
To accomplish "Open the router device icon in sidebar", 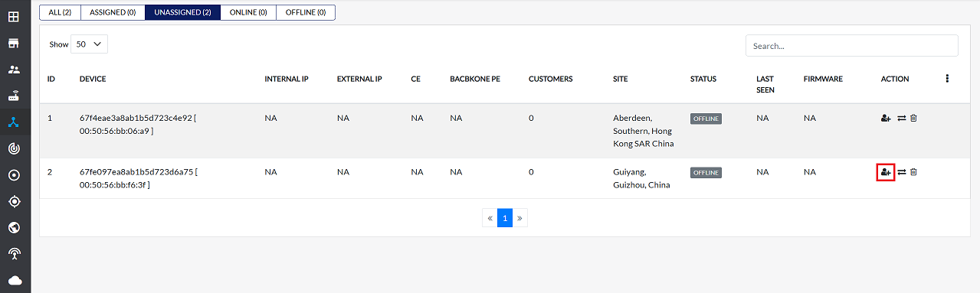I will pyautogui.click(x=14, y=96).
